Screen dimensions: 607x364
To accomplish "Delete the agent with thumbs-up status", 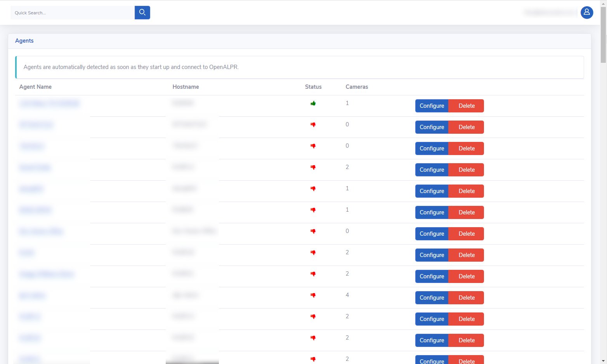I will pyautogui.click(x=466, y=106).
